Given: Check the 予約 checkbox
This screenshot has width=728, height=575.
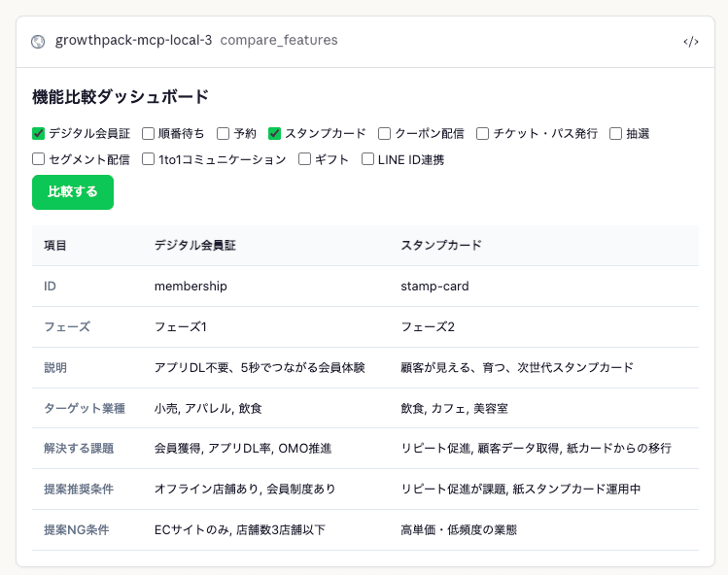Looking at the screenshot, I should [224, 133].
